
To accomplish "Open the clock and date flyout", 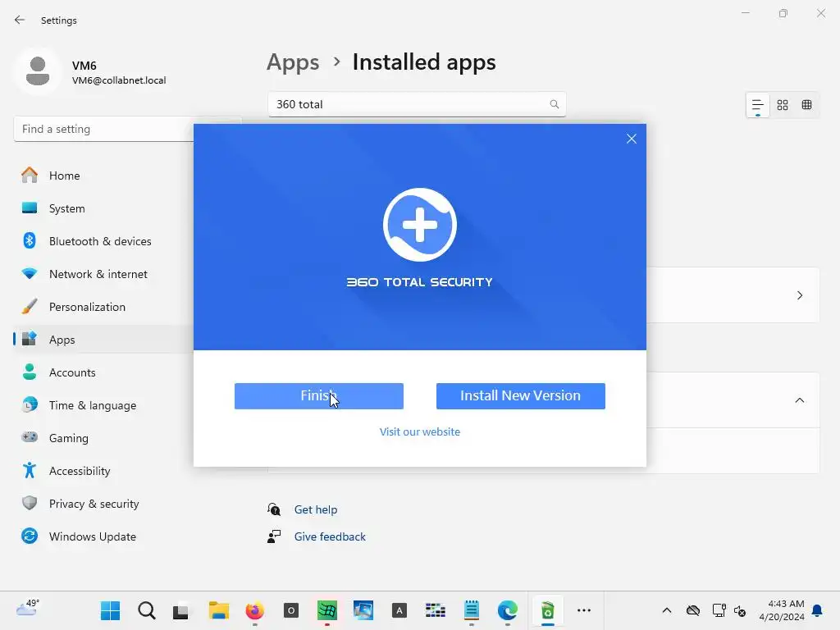I will 782,610.
